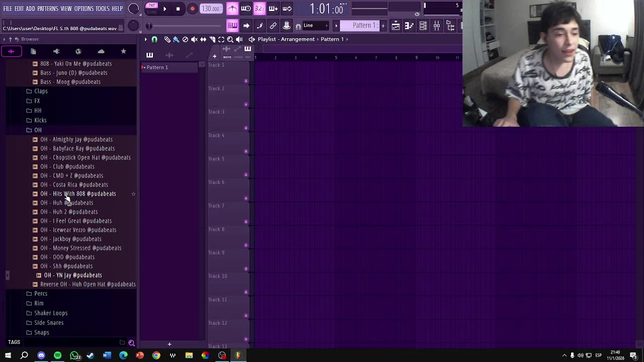Switch between Pat and Song mode
644x362 pixels.
[x=151, y=9]
